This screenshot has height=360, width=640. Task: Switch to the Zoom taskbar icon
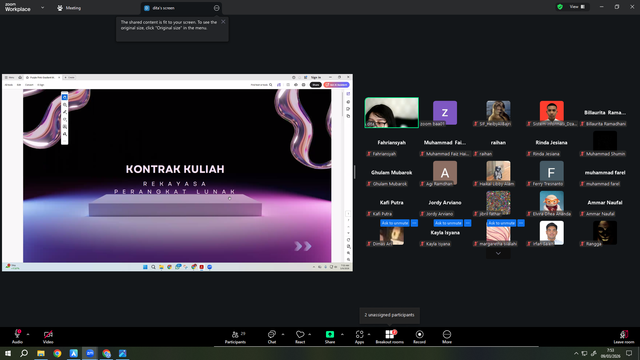[90, 353]
